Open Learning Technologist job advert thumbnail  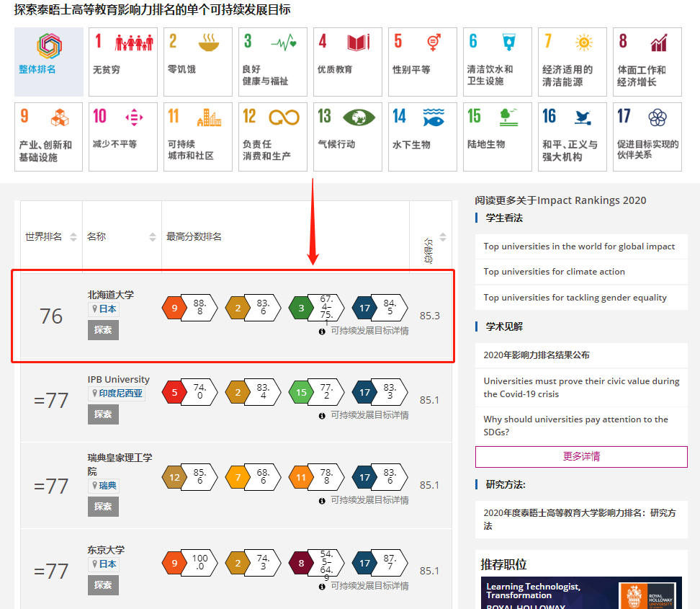[x=581, y=593]
